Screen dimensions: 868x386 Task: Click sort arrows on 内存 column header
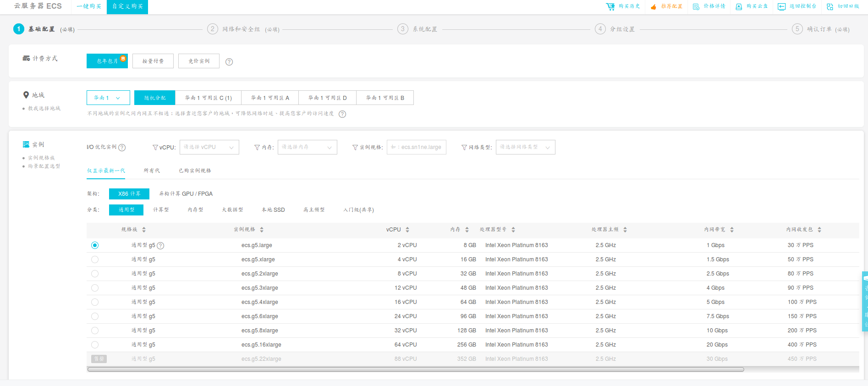467,230
